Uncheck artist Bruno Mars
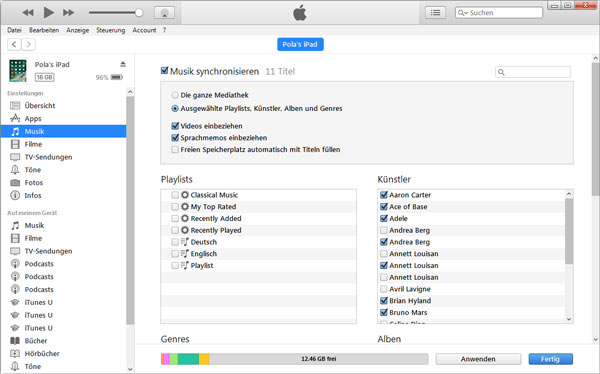 click(x=384, y=313)
